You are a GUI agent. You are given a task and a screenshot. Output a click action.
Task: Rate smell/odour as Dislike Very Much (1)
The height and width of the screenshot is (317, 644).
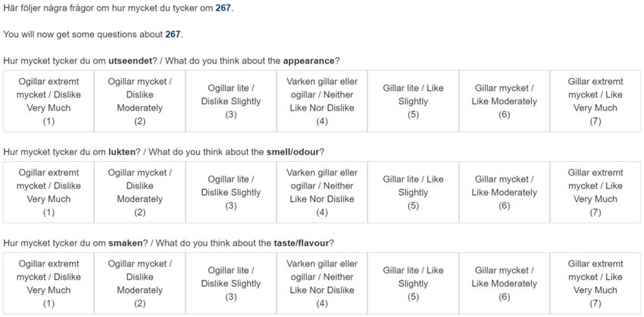pyautogui.click(x=48, y=192)
